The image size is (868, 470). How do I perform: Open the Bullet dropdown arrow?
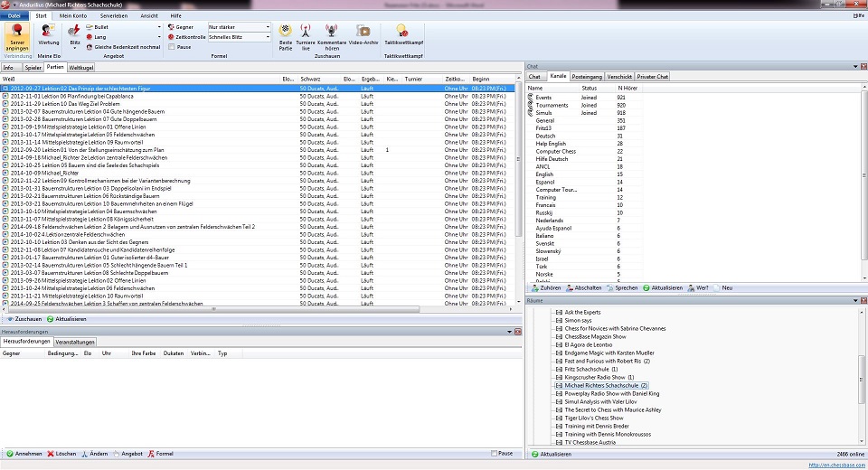159,27
